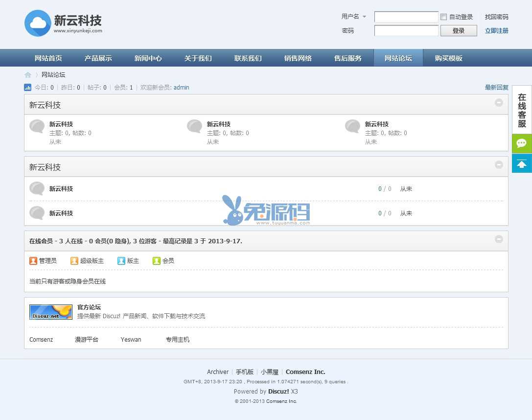The height and width of the screenshot is (420, 532).
Task: Enable the 自动登录 auto-login checkbox
Action: [443, 17]
